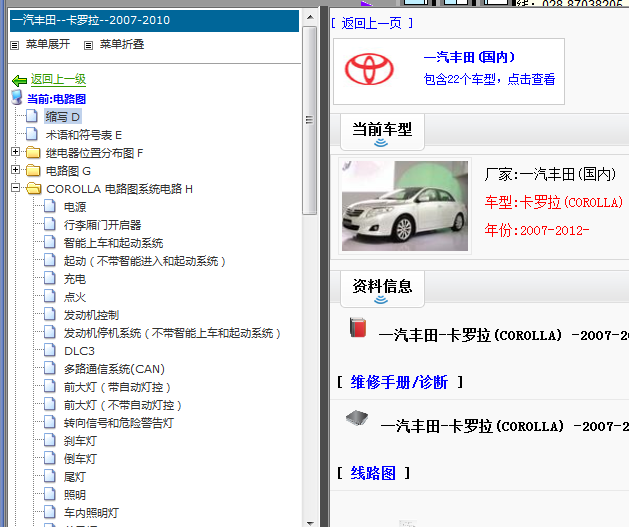The width and height of the screenshot is (629, 527).
Task: Click the page icon beside 倒车灯
Action: 50,458
